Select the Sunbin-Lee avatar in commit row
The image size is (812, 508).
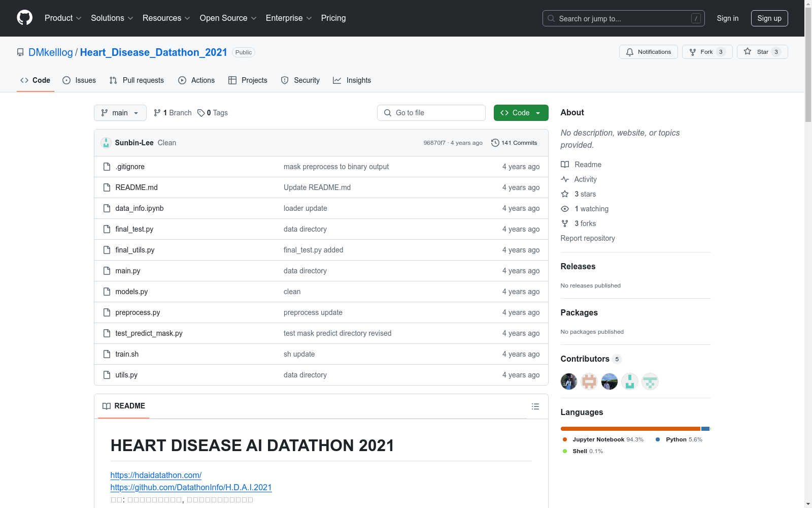tap(106, 143)
